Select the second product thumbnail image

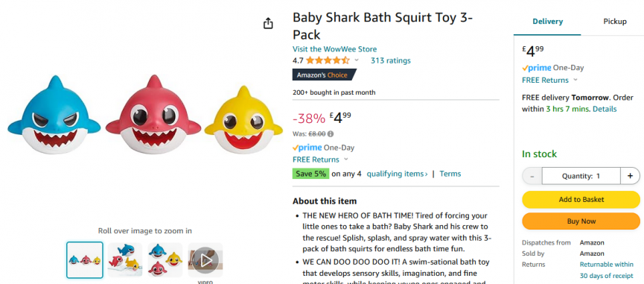point(125,259)
